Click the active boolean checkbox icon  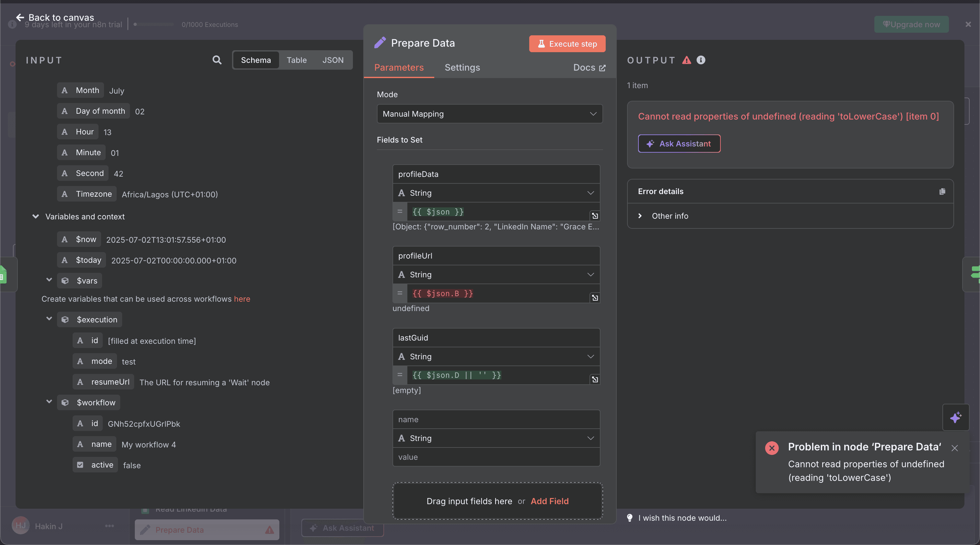click(x=80, y=465)
